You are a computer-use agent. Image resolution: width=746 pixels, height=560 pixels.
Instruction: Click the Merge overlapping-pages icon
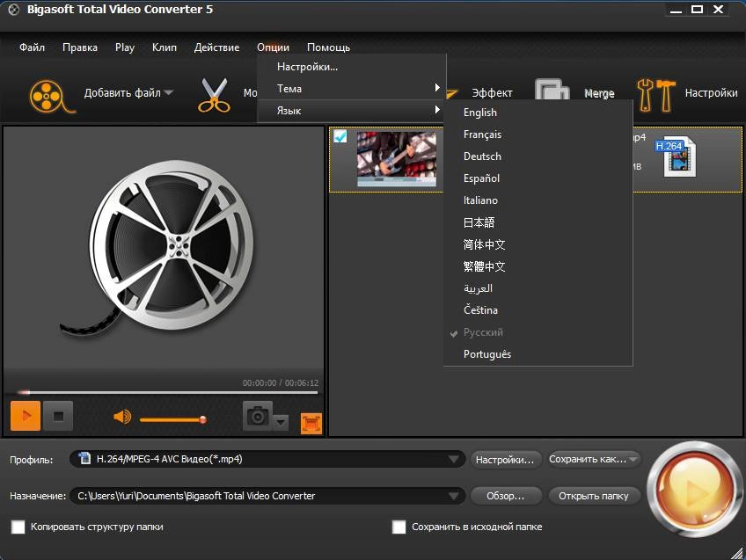[x=552, y=91]
